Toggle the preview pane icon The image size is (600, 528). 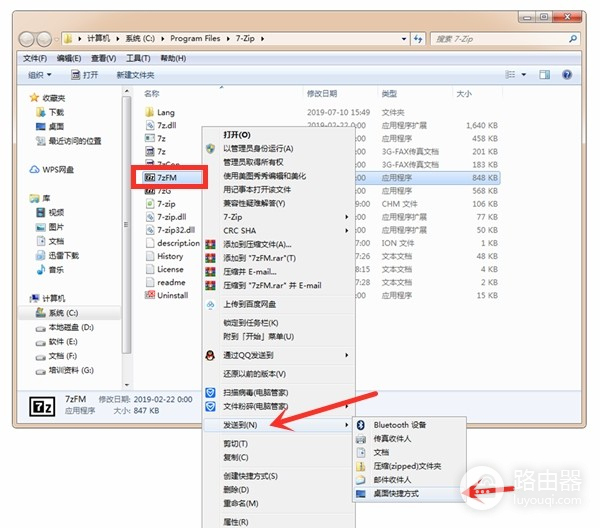pos(545,75)
